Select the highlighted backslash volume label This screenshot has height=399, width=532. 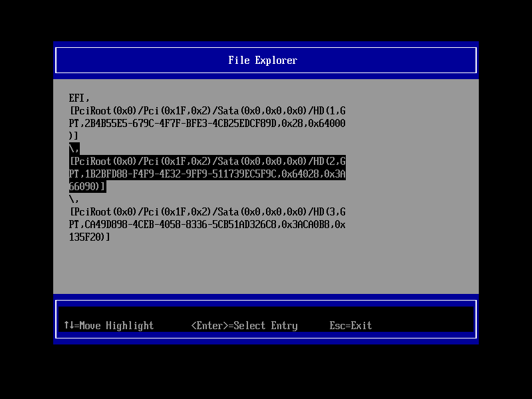pyautogui.click(x=74, y=148)
